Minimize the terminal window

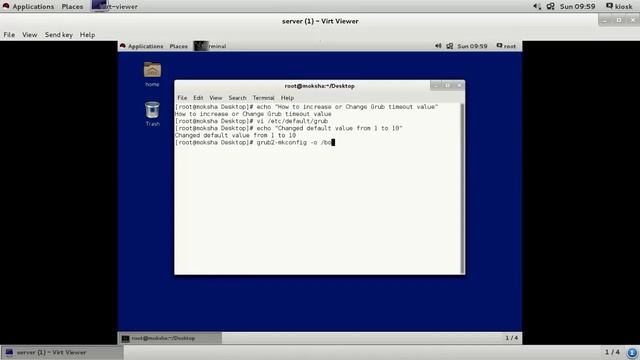(x=436, y=85)
